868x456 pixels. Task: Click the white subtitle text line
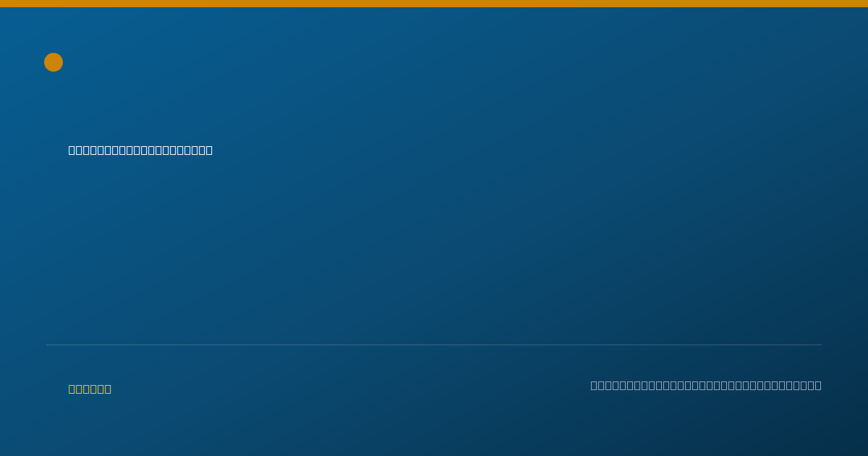coord(140,150)
